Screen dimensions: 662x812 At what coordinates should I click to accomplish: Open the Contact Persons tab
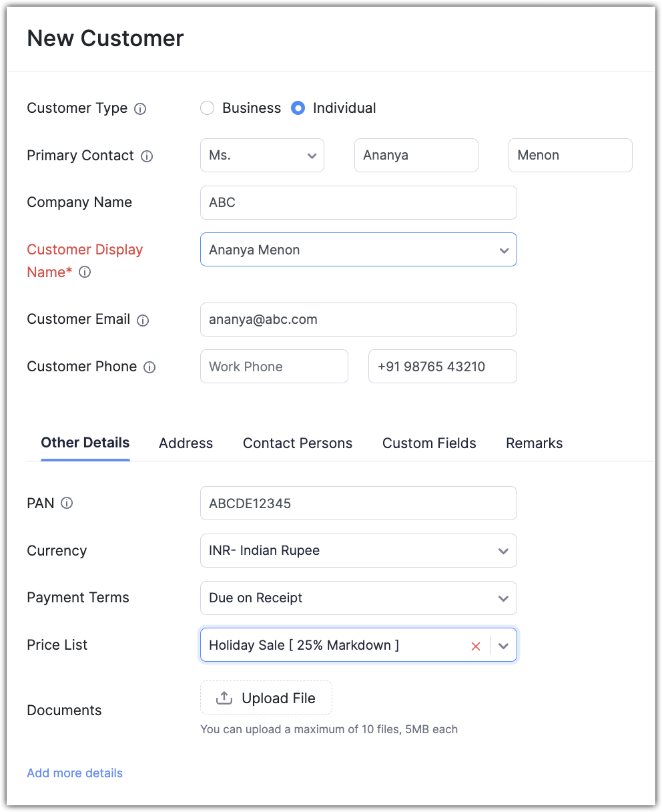point(298,443)
